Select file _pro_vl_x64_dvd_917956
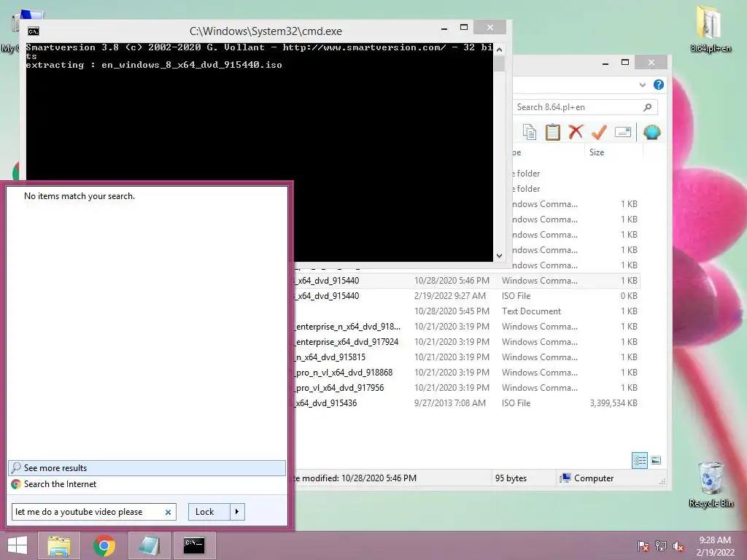The width and height of the screenshot is (747, 560). tap(467, 388)
